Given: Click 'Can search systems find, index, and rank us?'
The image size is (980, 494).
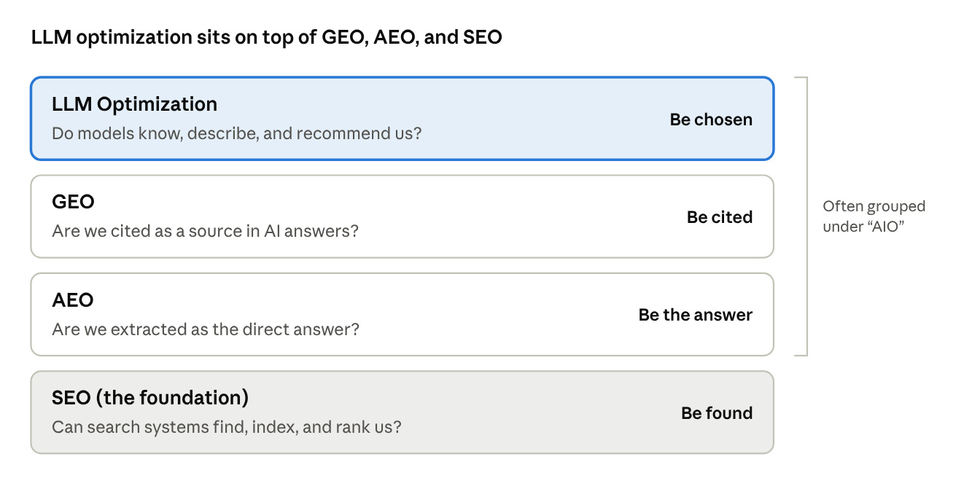Looking at the screenshot, I should coord(227,428).
